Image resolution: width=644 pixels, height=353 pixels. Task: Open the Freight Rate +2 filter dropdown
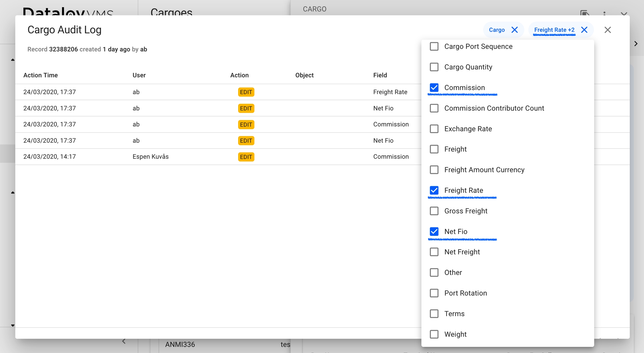(x=554, y=30)
